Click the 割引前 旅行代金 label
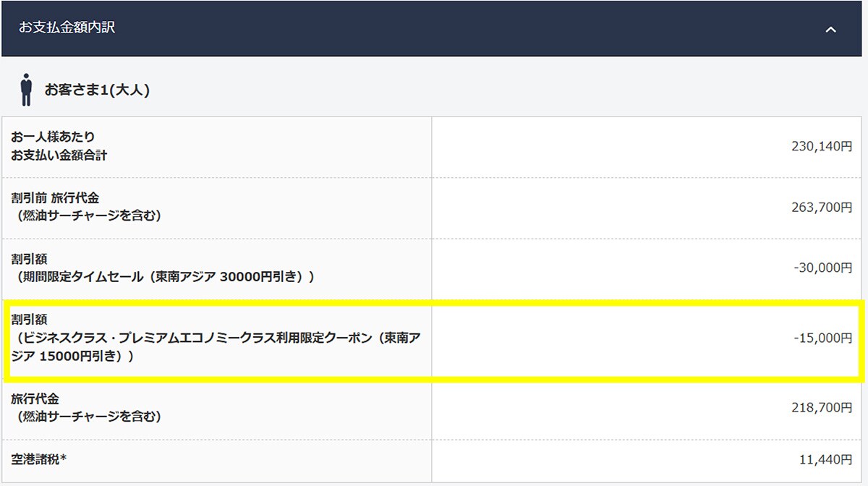 point(55,198)
